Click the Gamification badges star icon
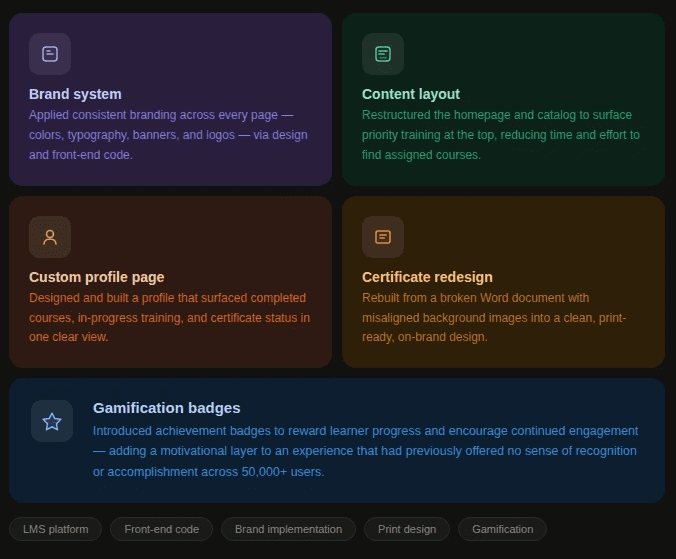The height and width of the screenshot is (559, 676). (x=52, y=421)
